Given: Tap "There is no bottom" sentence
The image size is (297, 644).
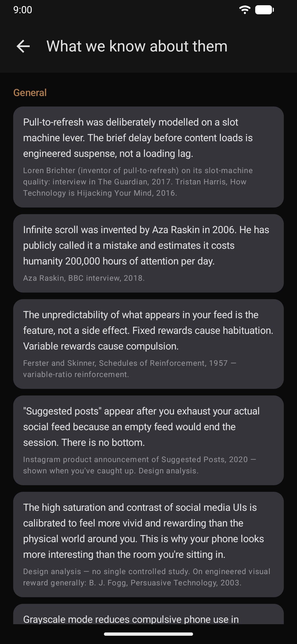Looking at the screenshot, I should point(103,443).
